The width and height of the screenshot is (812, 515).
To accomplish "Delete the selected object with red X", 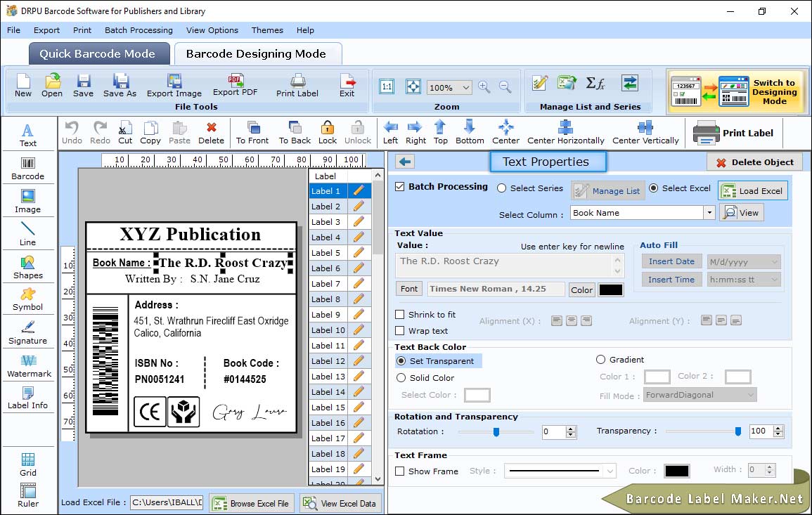I will [x=212, y=133].
